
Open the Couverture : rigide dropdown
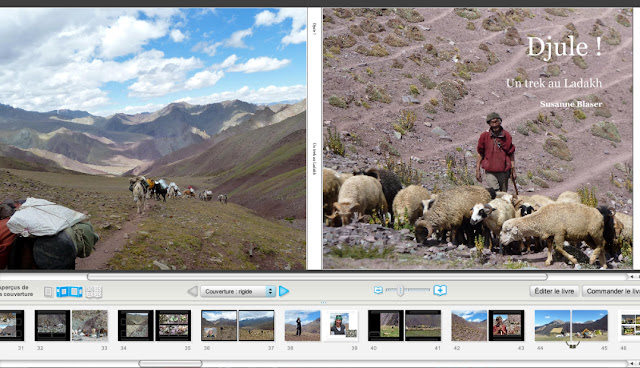[x=238, y=291]
